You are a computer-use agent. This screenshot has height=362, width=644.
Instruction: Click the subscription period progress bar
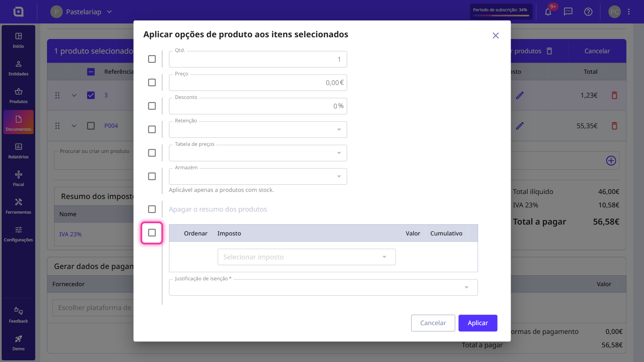[x=501, y=16]
